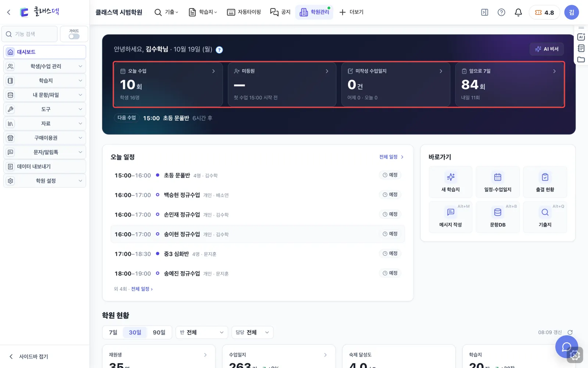Click the back arrow beside the logo
588x368 pixels.
pos(9,12)
